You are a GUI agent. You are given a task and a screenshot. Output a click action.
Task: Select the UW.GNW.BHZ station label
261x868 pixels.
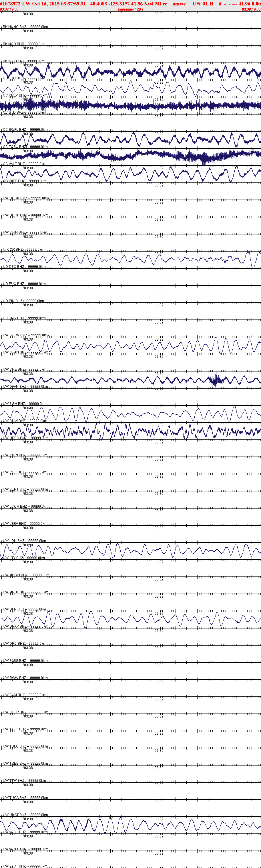pos(25,421)
